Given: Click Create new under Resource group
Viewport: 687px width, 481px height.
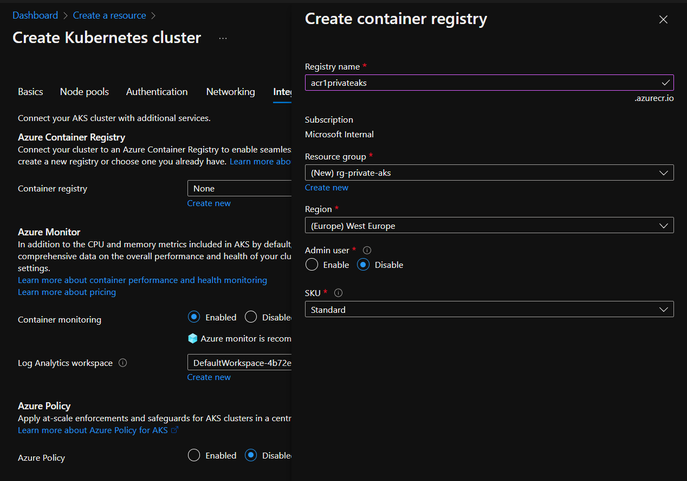Looking at the screenshot, I should click(x=326, y=187).
